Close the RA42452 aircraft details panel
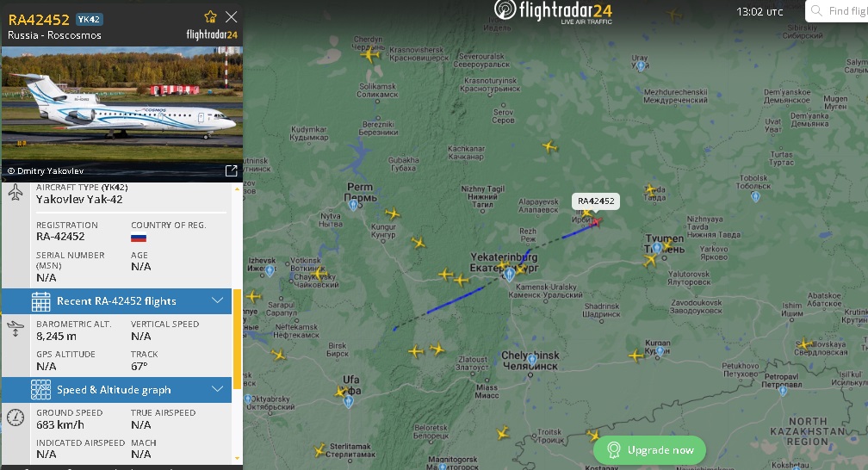 [x=232, y=17]
